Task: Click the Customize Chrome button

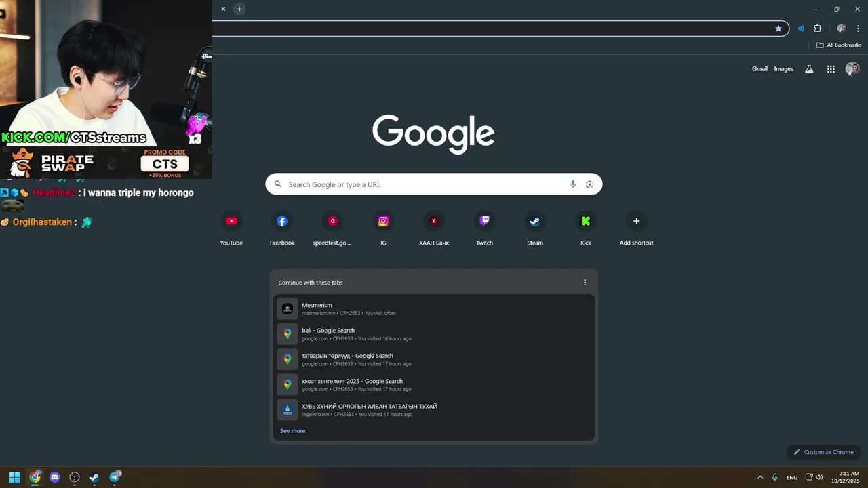Action: pos(823,452)
